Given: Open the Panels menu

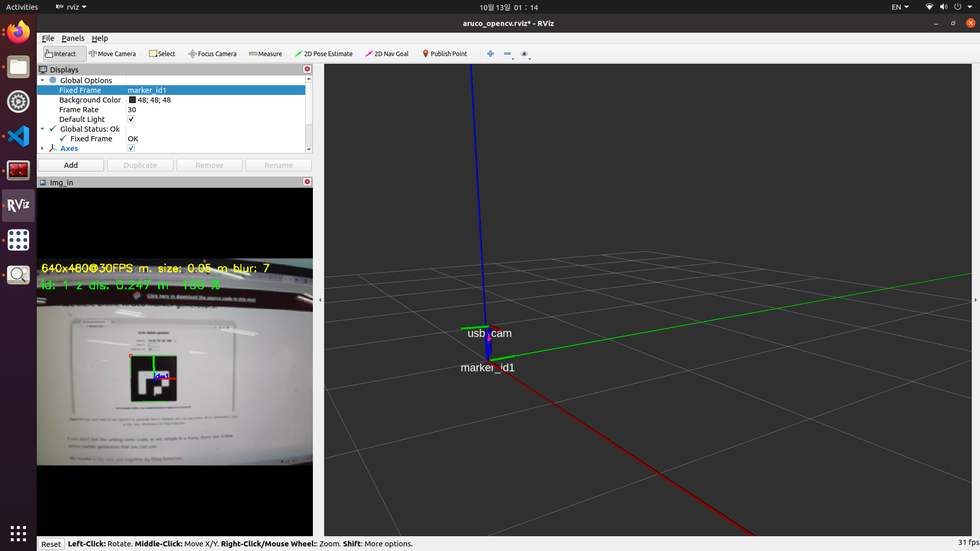Looking at the screenshot, I should 73,38.
